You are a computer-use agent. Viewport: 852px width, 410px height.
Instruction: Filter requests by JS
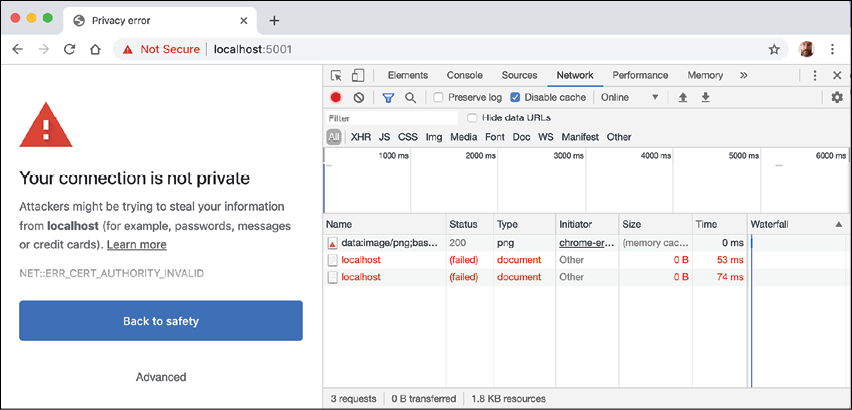pyautogui.click(x=384, y=137)
